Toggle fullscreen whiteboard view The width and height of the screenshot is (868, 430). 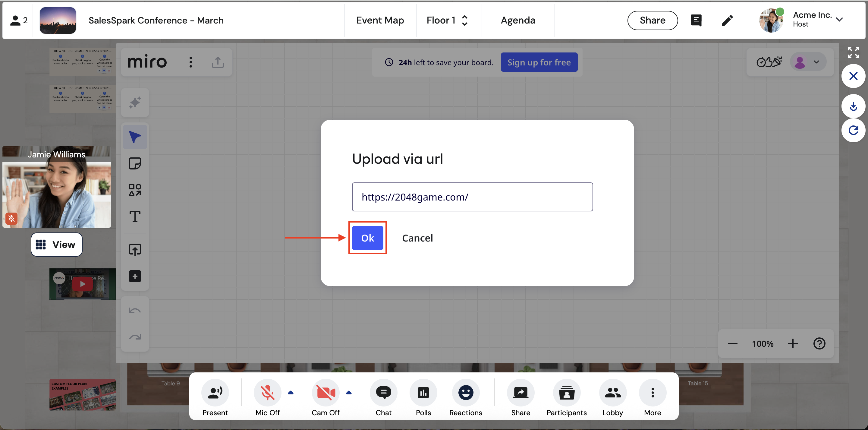tap(853, 52)
